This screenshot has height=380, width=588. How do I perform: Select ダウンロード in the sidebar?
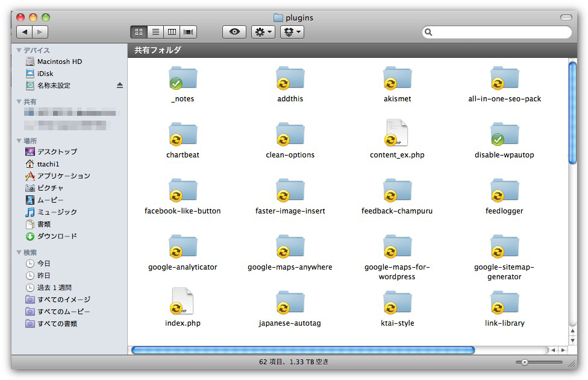(x=57, y=236)
